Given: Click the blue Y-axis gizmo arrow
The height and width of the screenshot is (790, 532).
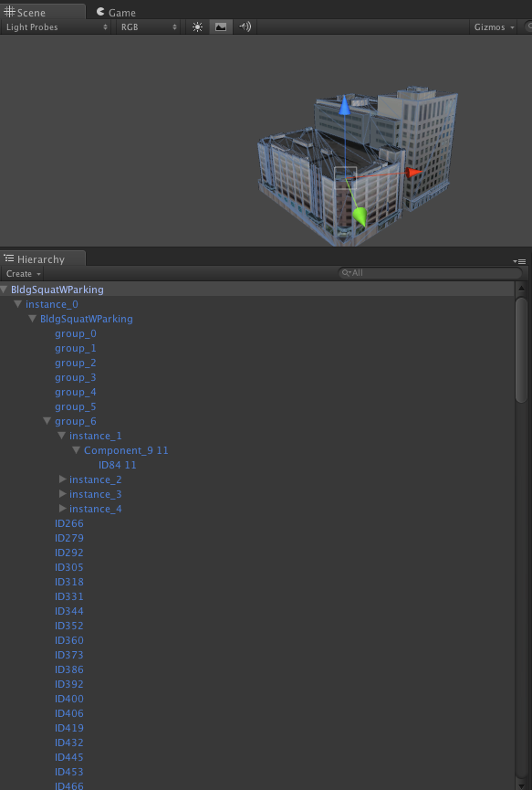Looking at the screenshot, I should click(x=345, y=105).
